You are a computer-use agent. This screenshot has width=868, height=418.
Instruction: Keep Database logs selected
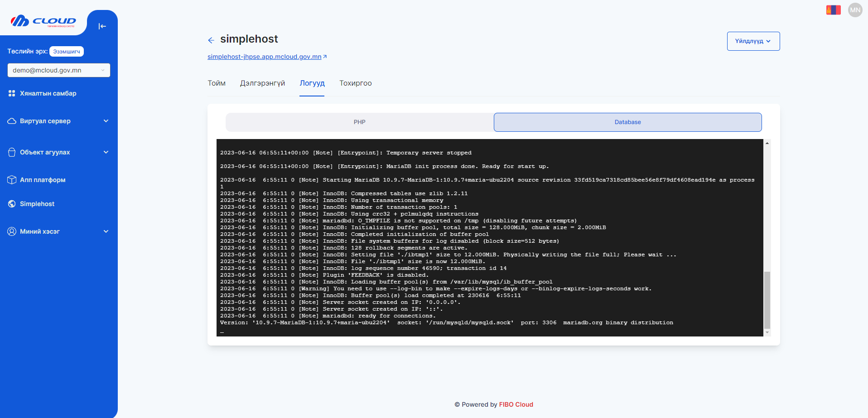click(628, 122)
